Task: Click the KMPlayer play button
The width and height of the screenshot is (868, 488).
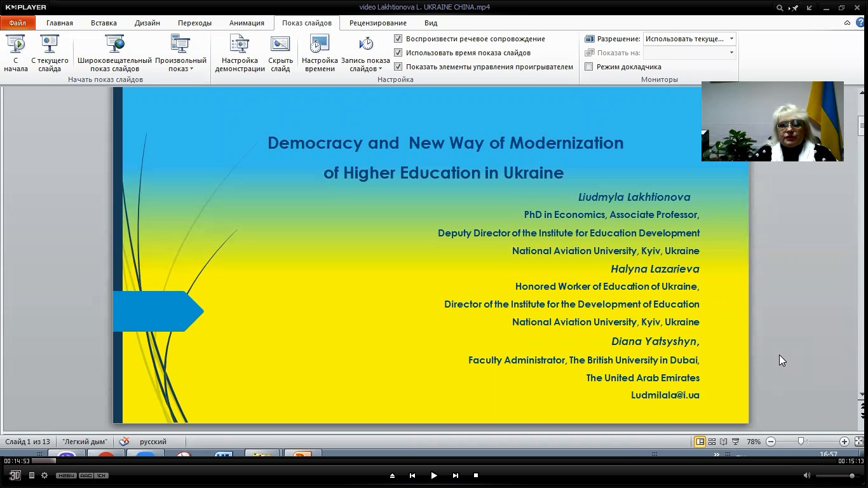Action: pyautogui.click(x=434, y=475)
